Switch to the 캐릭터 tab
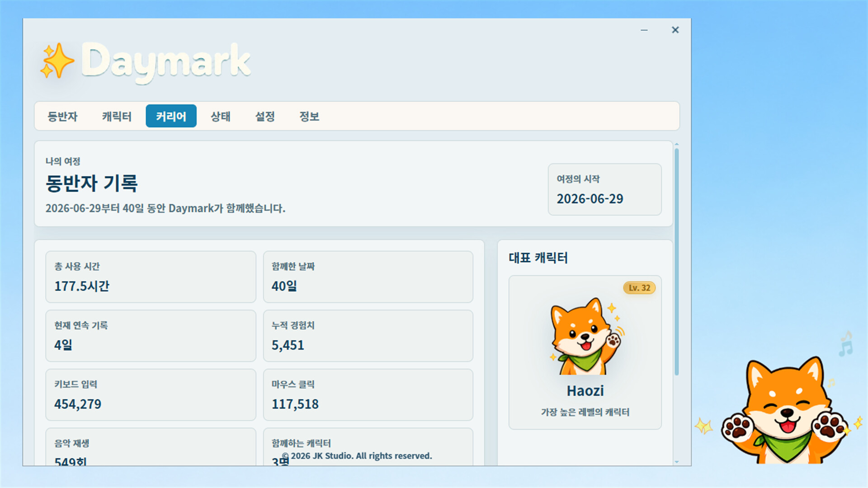Viewport: 868px width, 488px height. click(117, 116)
